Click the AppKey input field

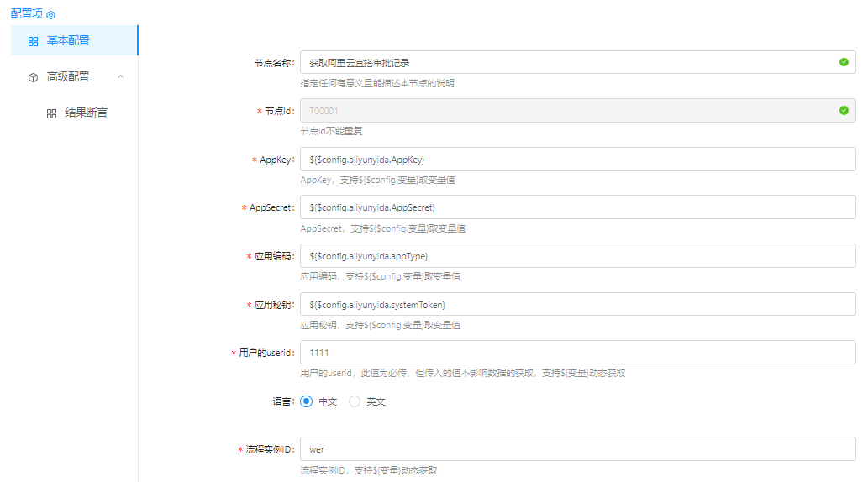coord(576,160)
